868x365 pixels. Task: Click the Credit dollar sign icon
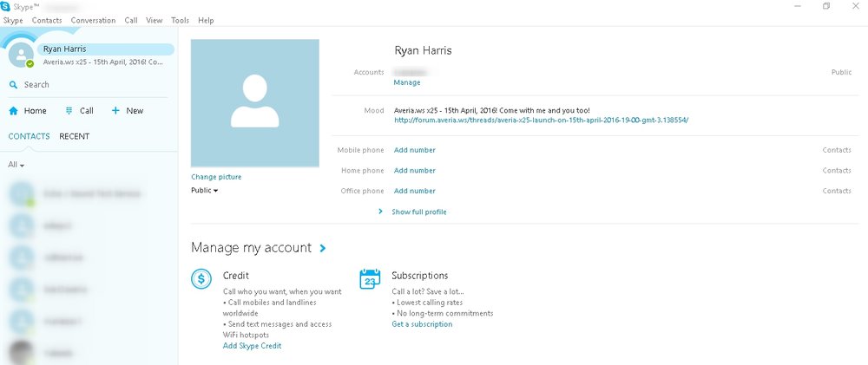coord(201,279)
